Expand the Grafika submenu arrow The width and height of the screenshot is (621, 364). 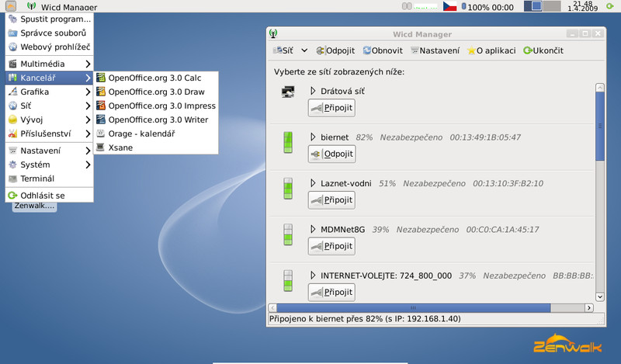point(88,92)
